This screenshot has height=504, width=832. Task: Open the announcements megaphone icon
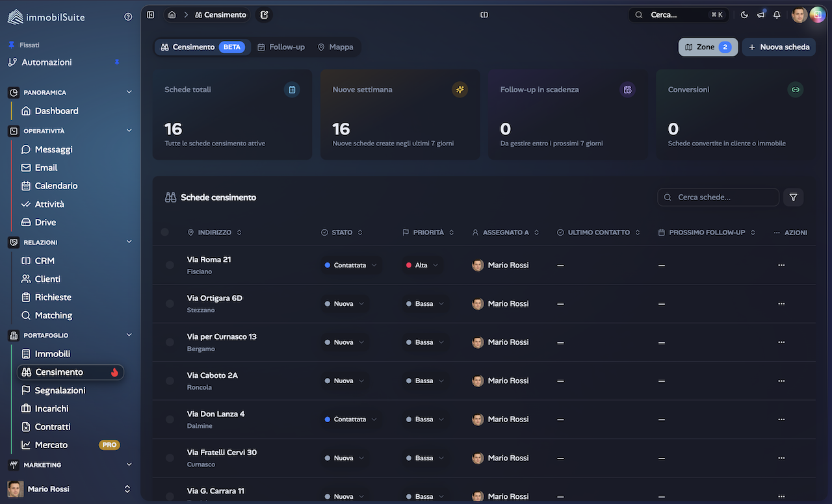tap(760, 15)
